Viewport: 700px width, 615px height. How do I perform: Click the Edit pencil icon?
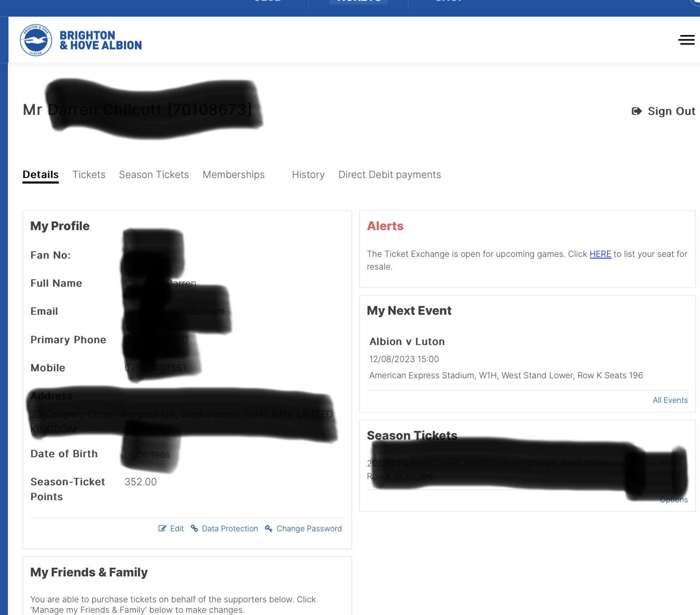(162, 528)
